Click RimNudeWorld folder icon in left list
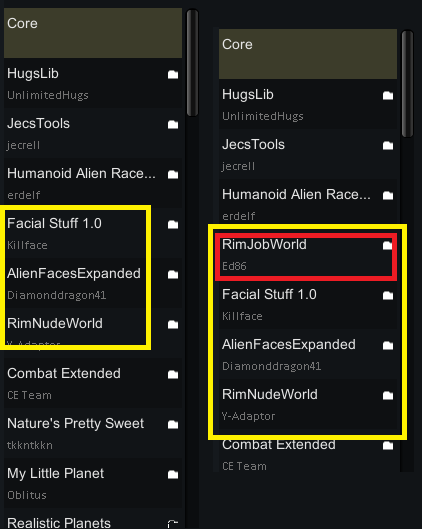422x529 pixels. (x=173, y=325)
